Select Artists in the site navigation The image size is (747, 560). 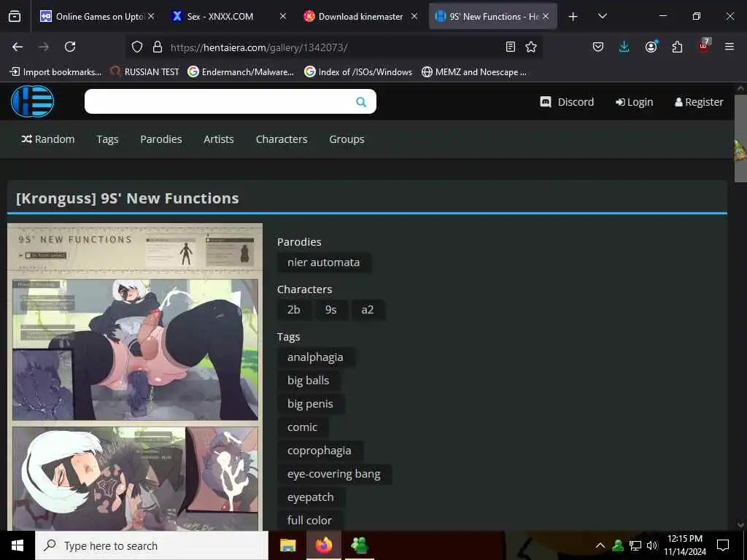[219, 139]
